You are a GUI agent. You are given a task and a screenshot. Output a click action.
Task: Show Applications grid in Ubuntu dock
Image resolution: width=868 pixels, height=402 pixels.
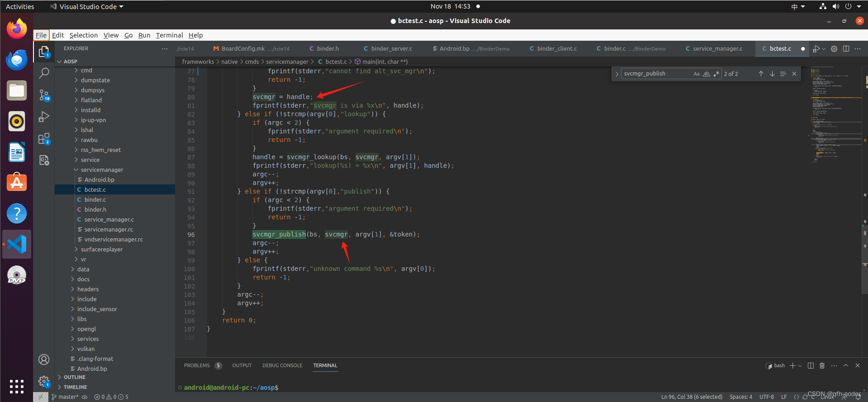click(x=17, y=387)
